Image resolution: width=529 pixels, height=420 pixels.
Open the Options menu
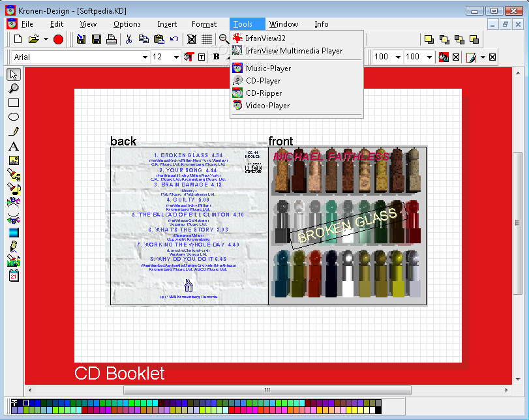[127, 24]
